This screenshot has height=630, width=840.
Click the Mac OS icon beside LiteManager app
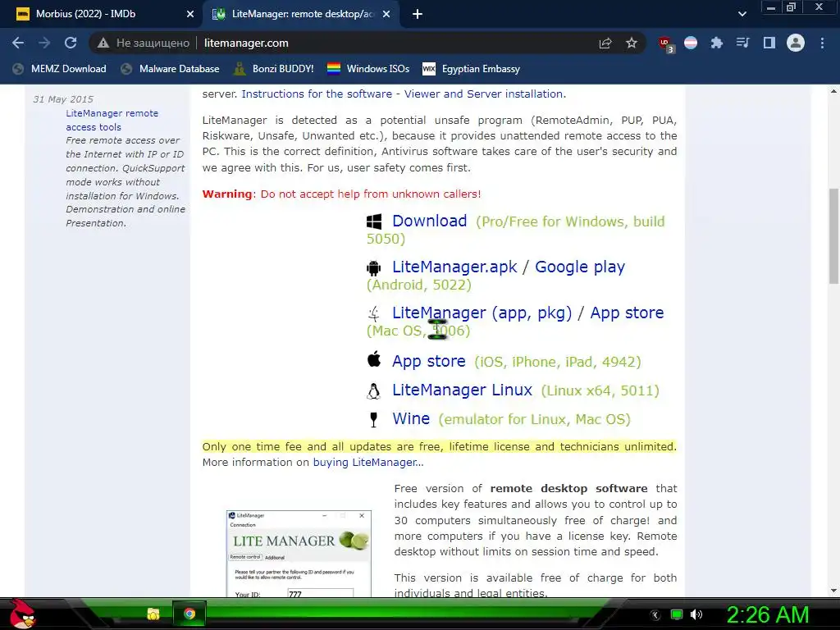point(374,313)
